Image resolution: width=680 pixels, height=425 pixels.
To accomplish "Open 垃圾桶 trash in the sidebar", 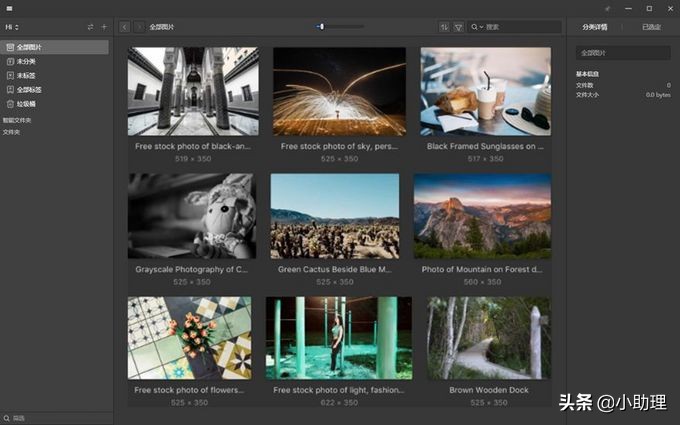I will (x=26, y=103).
